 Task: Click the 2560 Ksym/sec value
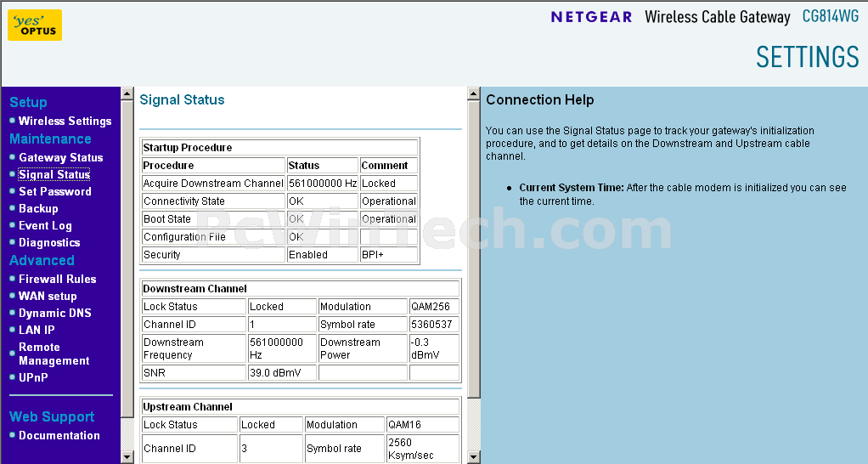423,449
